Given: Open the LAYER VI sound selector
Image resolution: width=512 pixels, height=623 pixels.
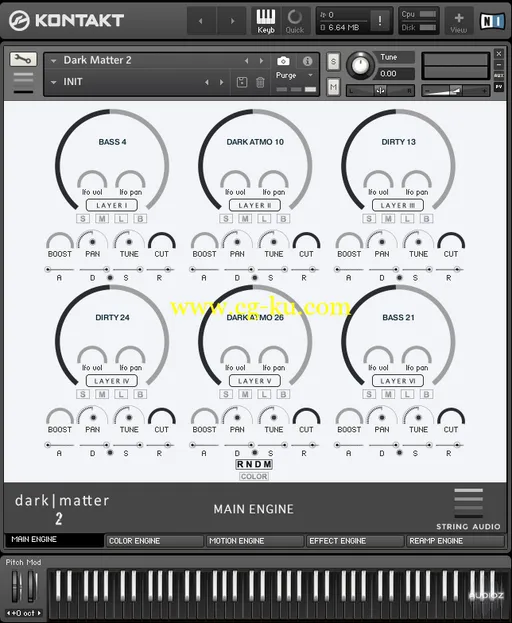Looking at the screenshot, I should tap(398, 381).
